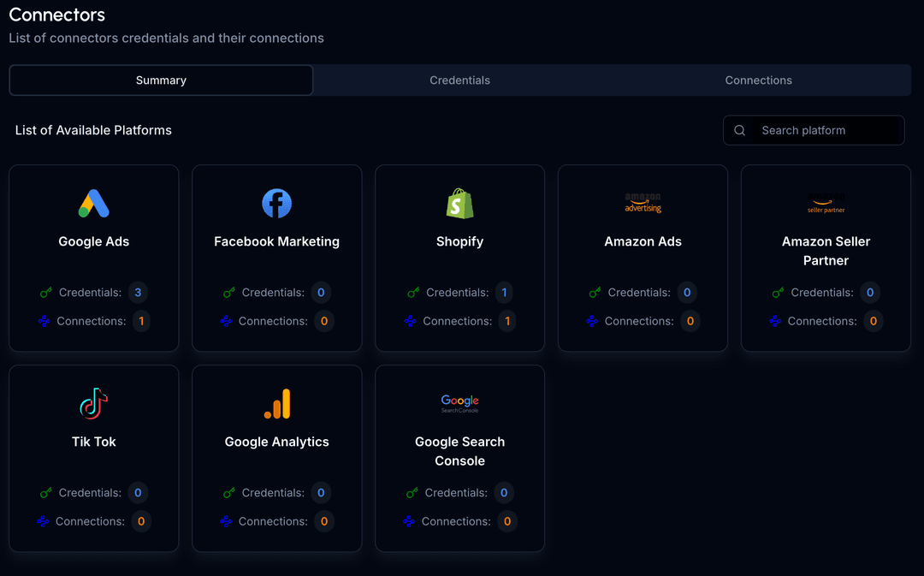924x576 pixels.
Task: Click the Google Analytics bar chart icon
Action: [x=277, y=404]
